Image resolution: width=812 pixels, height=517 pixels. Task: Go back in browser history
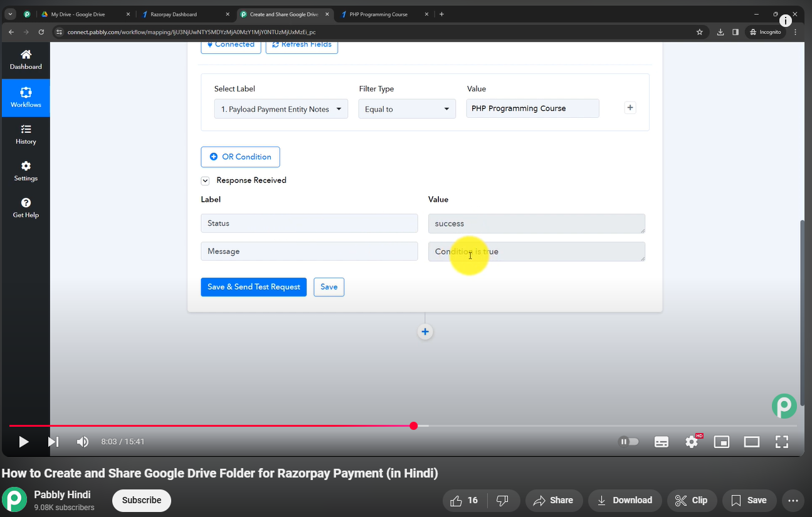click(11, 32)
